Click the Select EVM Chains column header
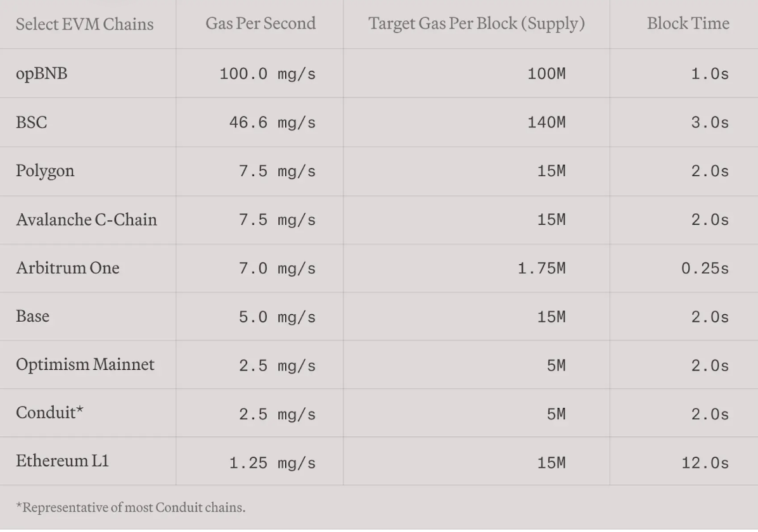758x532 pixels. pos(84,25)
